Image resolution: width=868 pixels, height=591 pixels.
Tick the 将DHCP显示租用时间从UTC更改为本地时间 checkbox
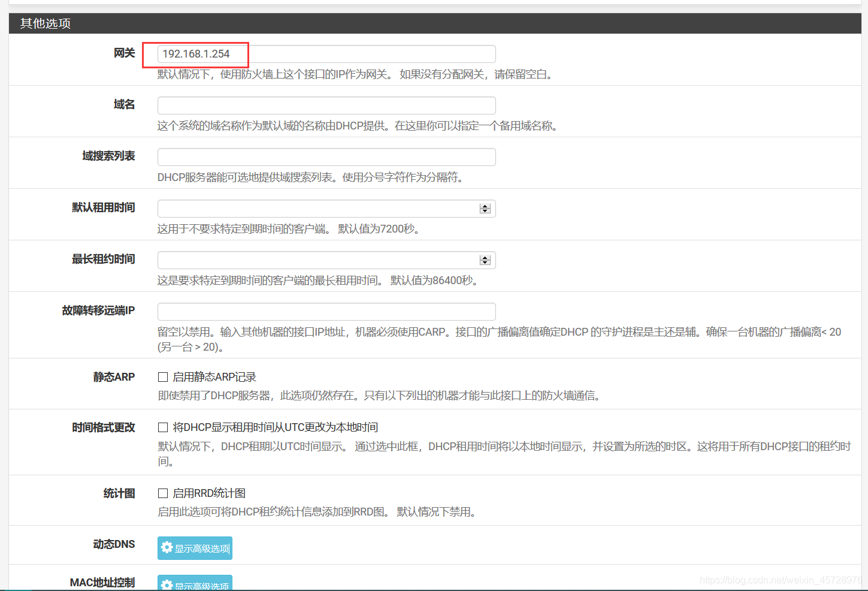tap(163, 427)
